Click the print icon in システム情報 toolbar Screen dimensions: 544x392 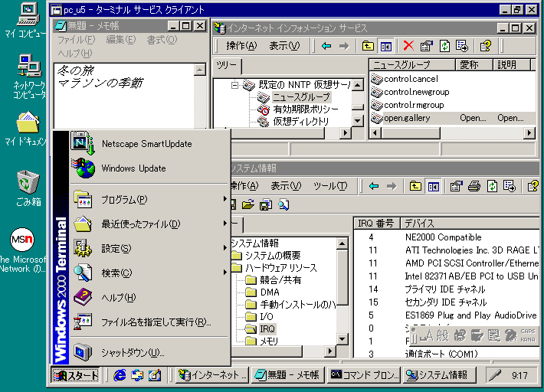(x=474, y=187)
